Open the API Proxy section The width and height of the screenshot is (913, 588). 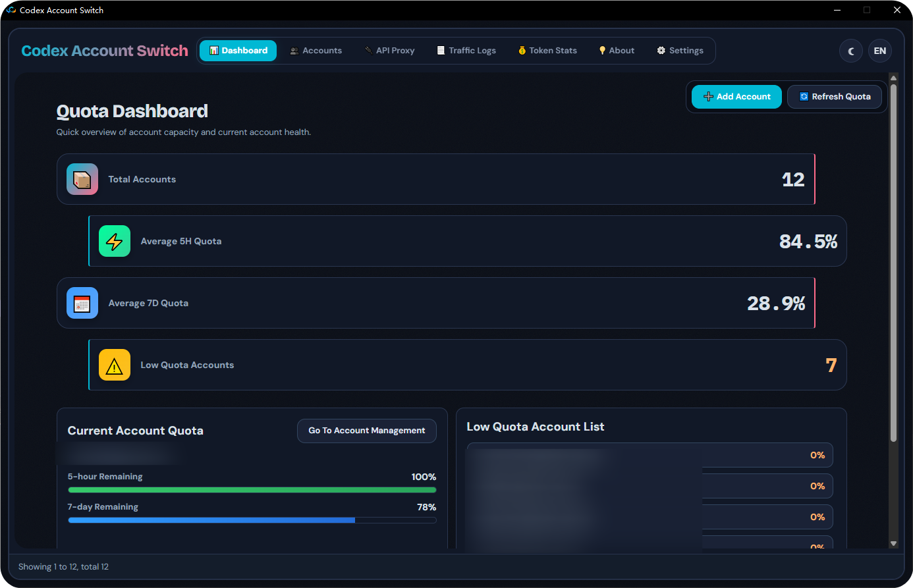(389, 50)
